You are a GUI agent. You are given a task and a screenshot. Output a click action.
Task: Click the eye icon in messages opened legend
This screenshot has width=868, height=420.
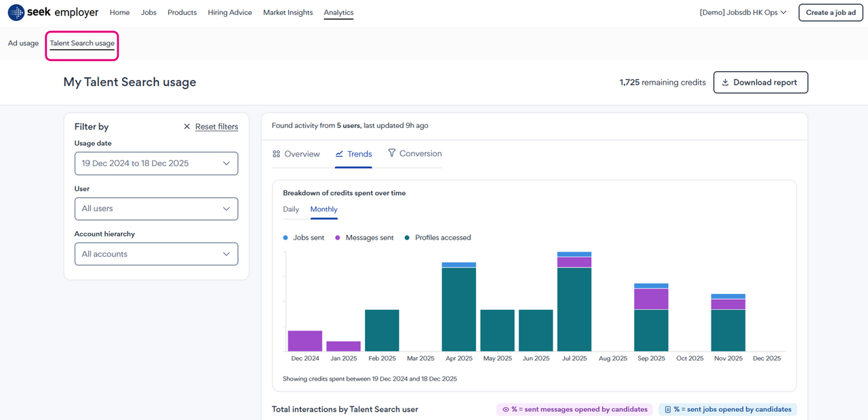tap(505, 409)
